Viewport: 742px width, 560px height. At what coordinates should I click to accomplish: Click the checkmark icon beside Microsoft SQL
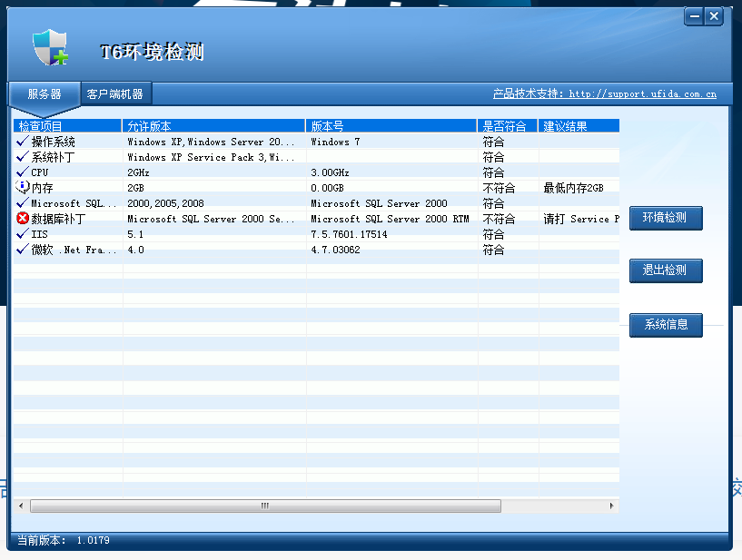click(22, 203)
